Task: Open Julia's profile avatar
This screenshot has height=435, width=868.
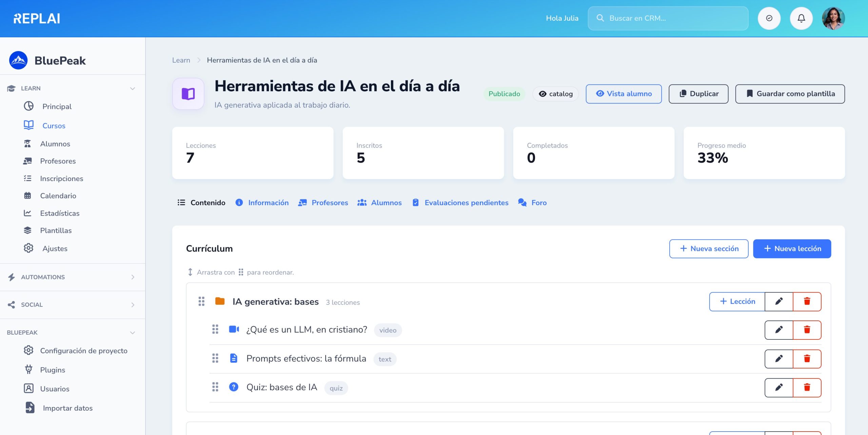Action: (x=833, y=18)
